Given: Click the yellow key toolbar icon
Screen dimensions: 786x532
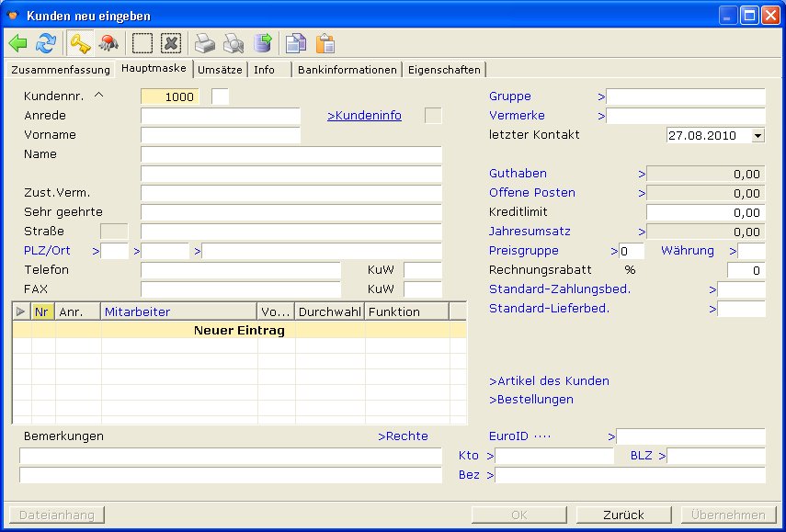Looking at the screenshot, I should point(79,43).
